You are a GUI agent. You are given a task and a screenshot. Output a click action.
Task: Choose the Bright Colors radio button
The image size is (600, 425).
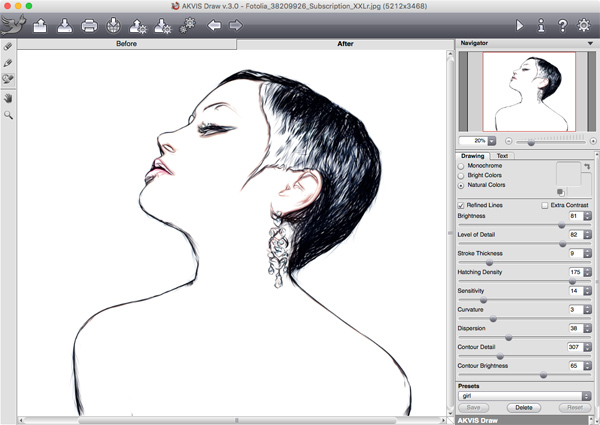click(x=462, y=176)
